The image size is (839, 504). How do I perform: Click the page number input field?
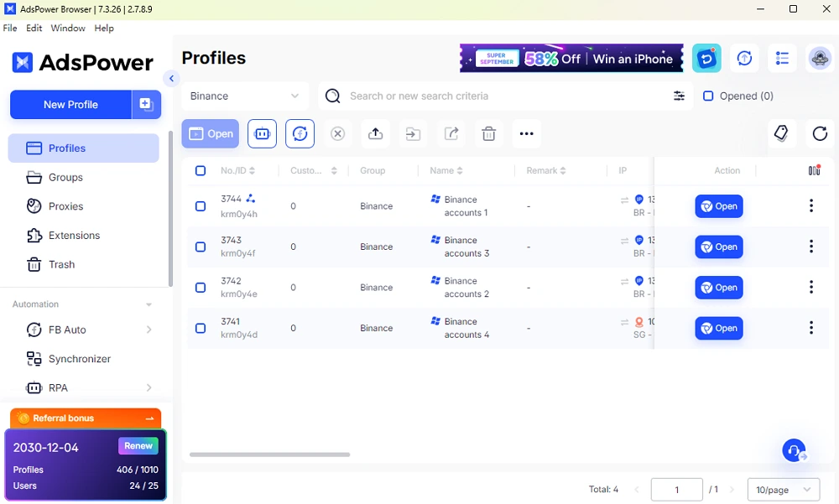coord(676,490)
